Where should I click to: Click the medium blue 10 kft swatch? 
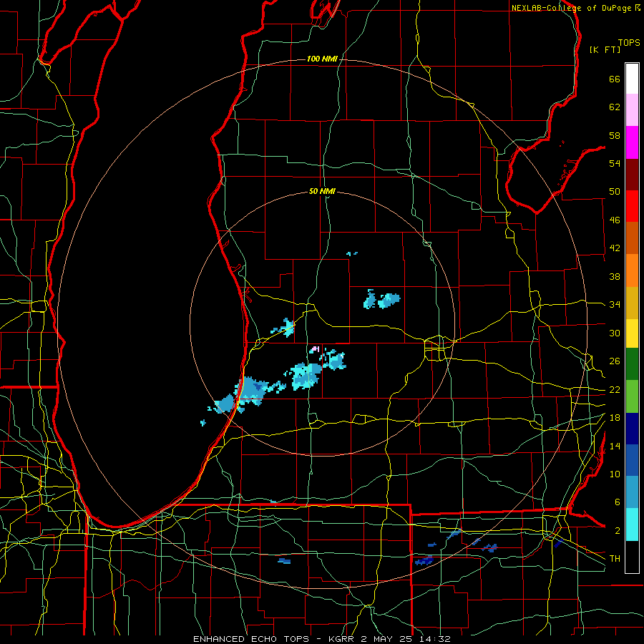(632, 460)
